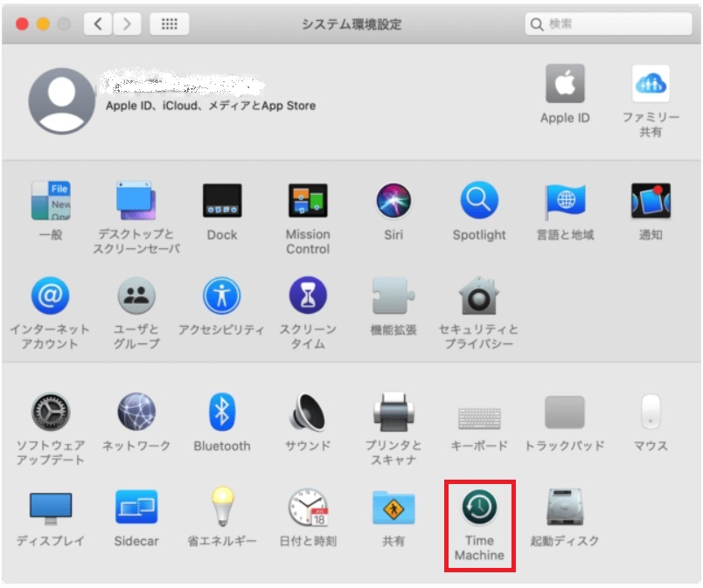Close the システム環境設定 window
703x588 pixels.
click(22, 24)
